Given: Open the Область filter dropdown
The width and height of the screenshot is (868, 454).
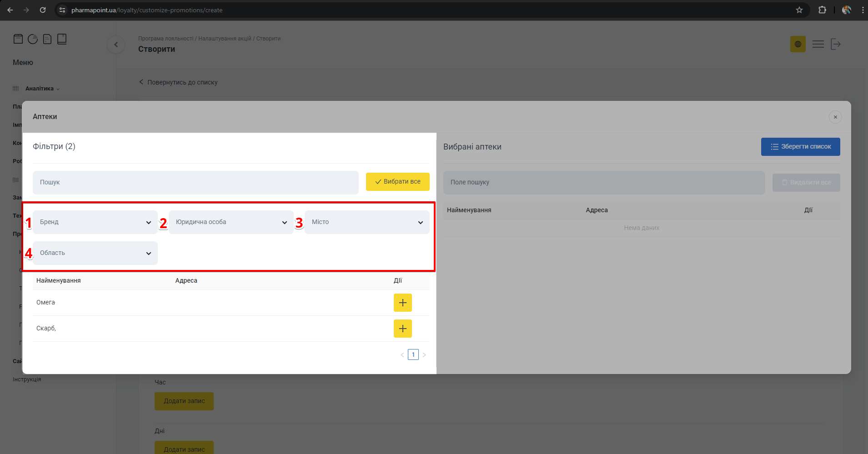Looking at the screenshot, I should (95, 253).
